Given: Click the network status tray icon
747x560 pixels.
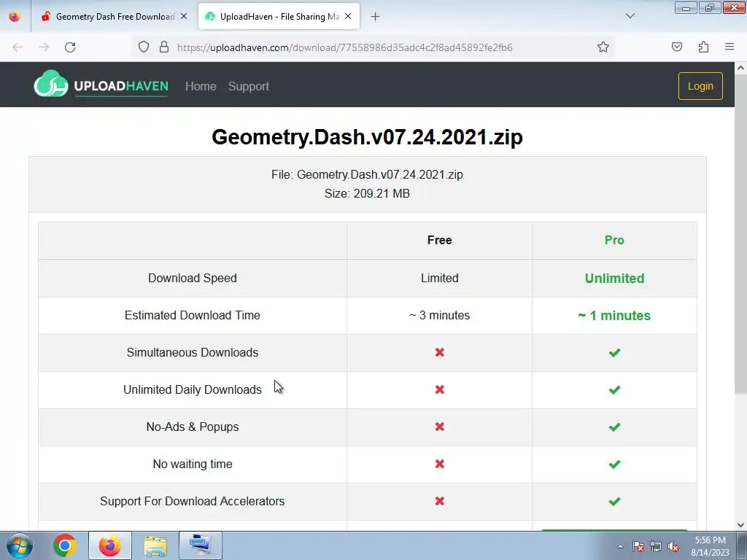Looking at the screenshot, I should (656, 546).
